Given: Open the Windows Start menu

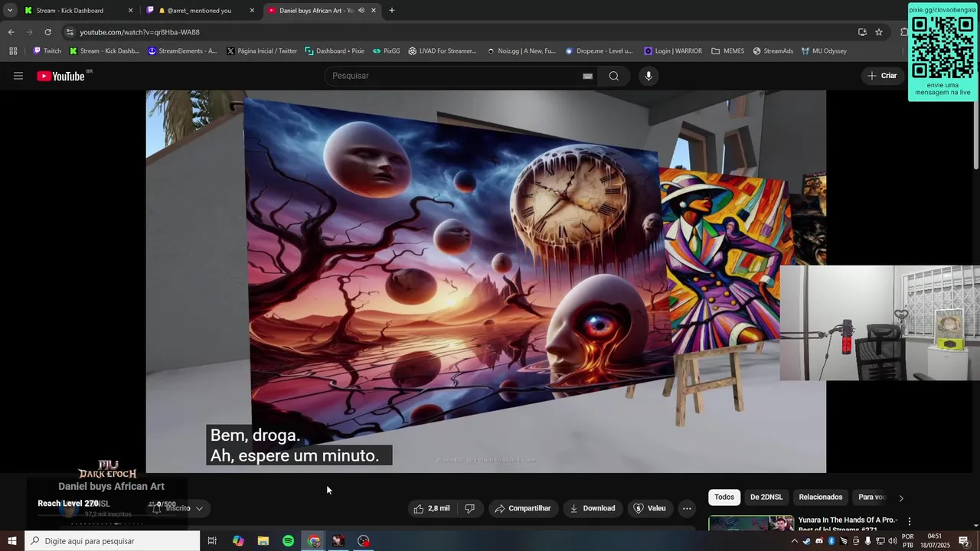Looking at the screenshot, I should (11, 541).
